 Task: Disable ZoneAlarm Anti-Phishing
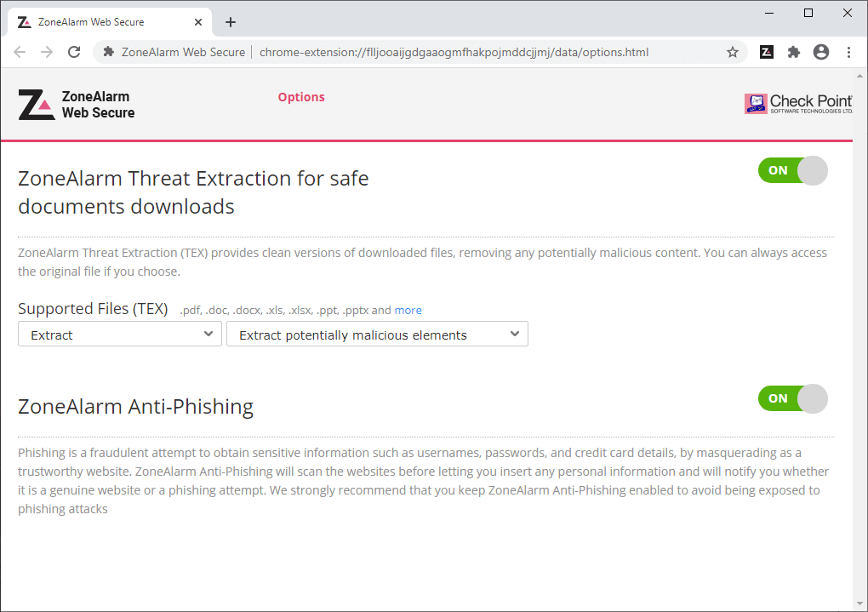[792, 398]
